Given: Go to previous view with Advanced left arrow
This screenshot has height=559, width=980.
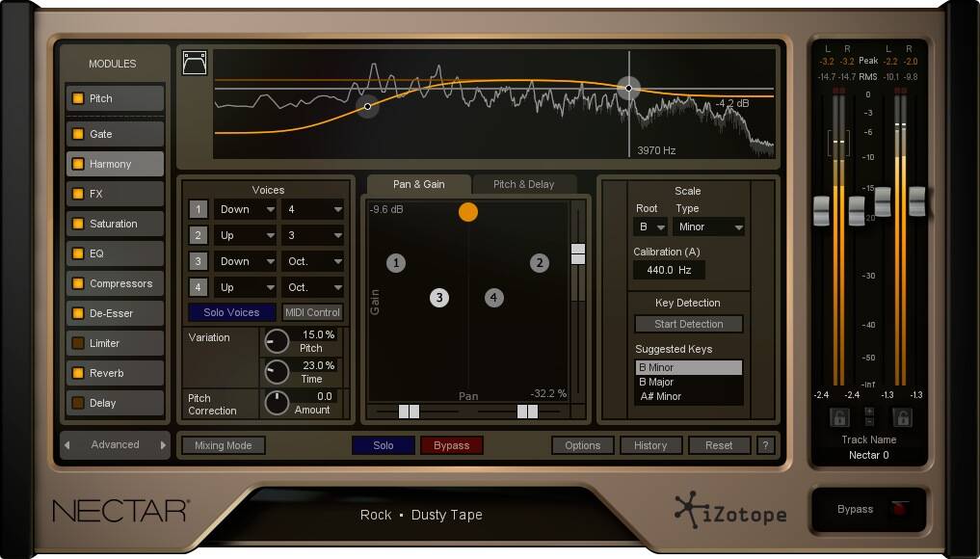Looking at the screenshot, I should [67, 445].
